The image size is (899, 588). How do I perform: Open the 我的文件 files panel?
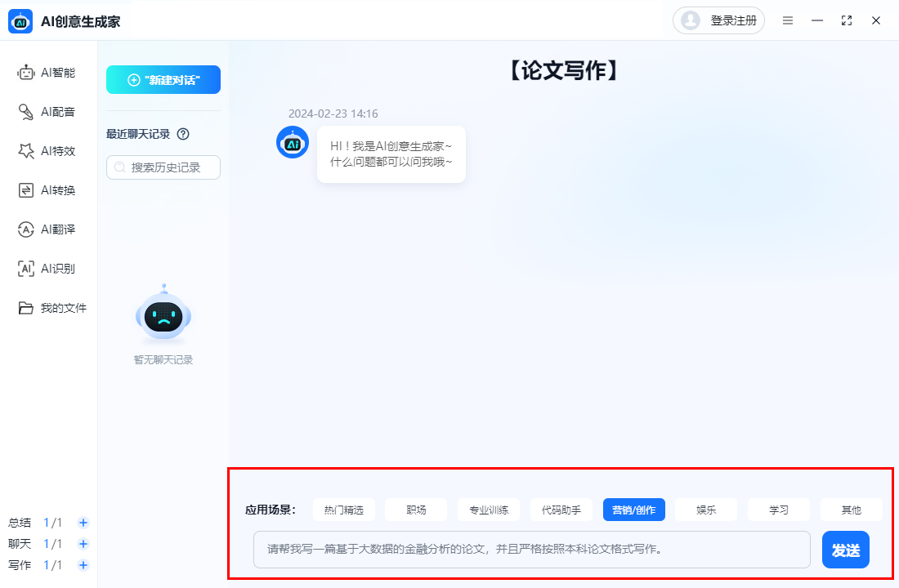point(49,307)
